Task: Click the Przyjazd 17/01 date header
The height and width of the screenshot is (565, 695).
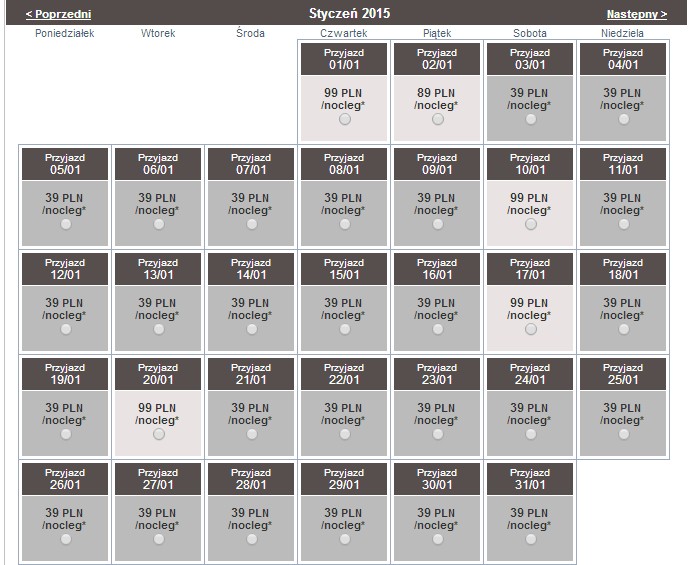Action: click(530, 269)
